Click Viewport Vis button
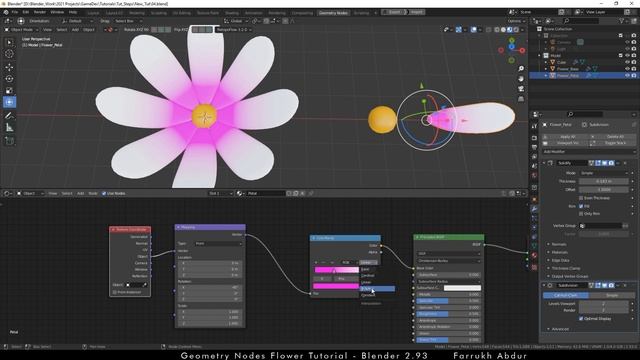 (565, 143)
